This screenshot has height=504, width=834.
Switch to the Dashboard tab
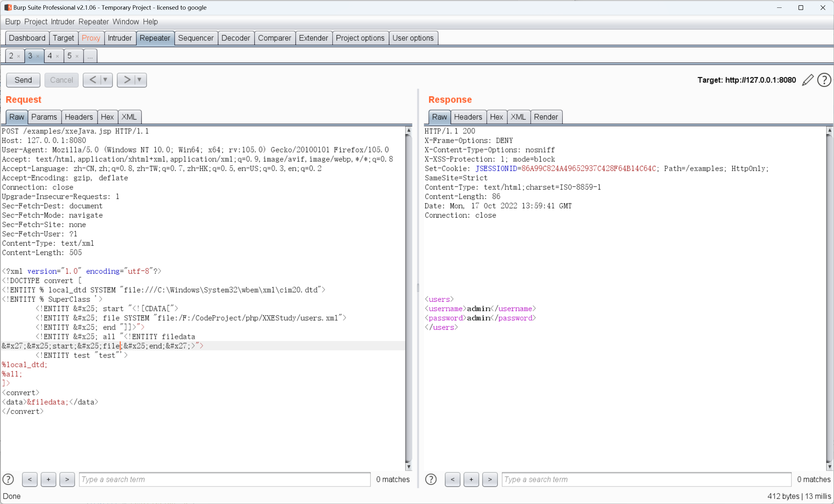click(27, 38)
